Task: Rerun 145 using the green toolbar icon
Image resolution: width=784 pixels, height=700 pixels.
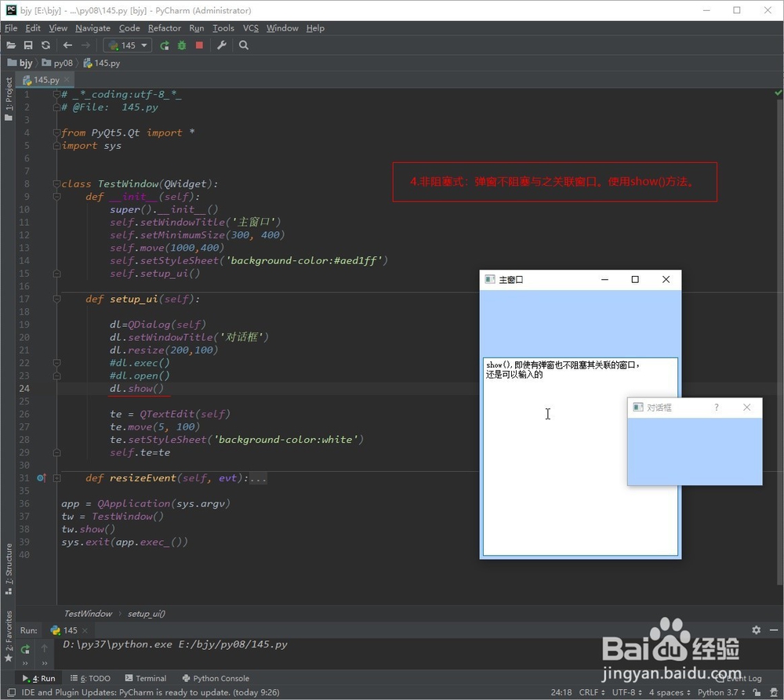Action: [164, 45]
